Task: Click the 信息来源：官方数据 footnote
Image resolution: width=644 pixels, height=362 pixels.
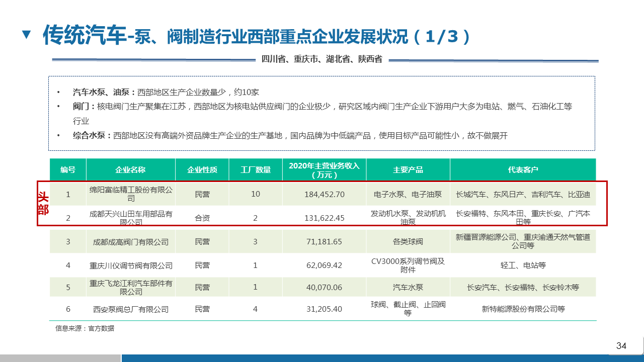Action: pyautogui.click(x=85, y=328)
